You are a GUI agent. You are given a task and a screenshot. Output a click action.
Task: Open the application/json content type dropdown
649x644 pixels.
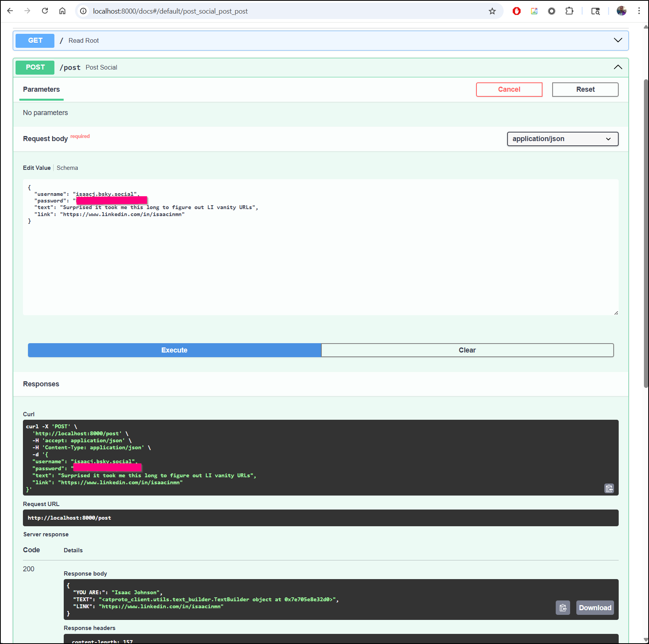tap(562, 139)
